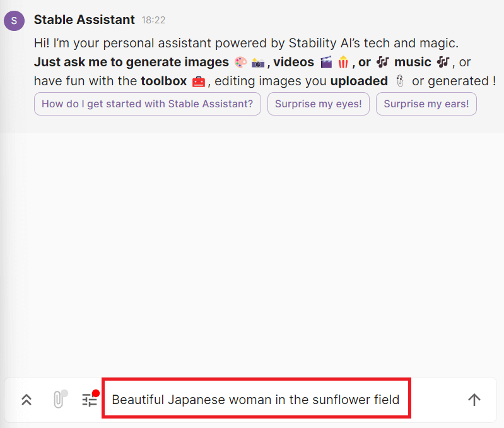Click the 'Stable Assistant' sender name
The image size is (504, 428).
tap(85, 20)
